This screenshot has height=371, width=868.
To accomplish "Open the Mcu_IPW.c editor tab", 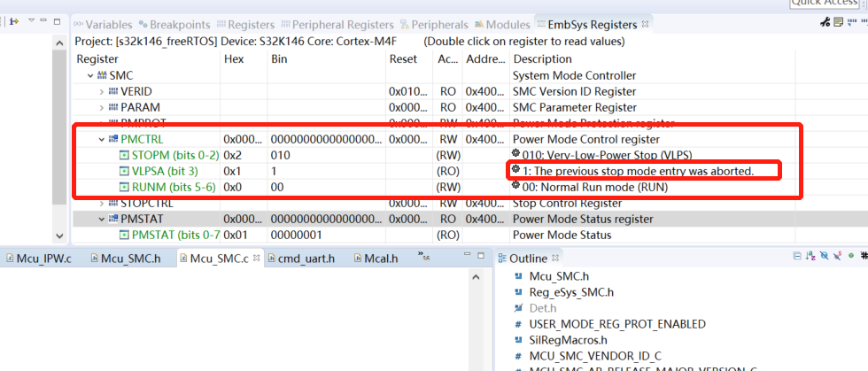I will (x=39, y=258).
